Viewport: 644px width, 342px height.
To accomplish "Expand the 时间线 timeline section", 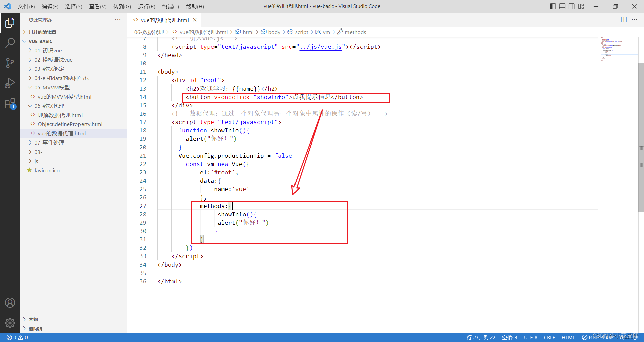I will click(74, 329).
